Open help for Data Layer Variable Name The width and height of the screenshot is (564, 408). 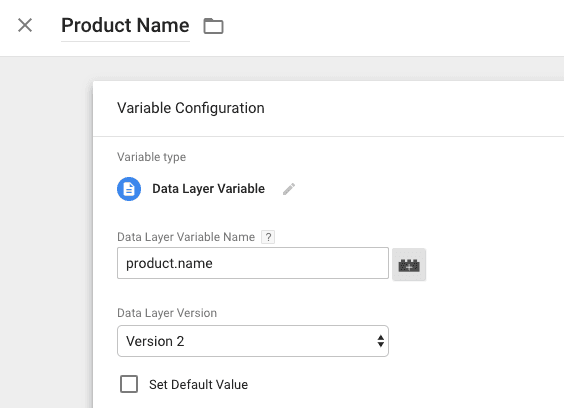point(268,237)
